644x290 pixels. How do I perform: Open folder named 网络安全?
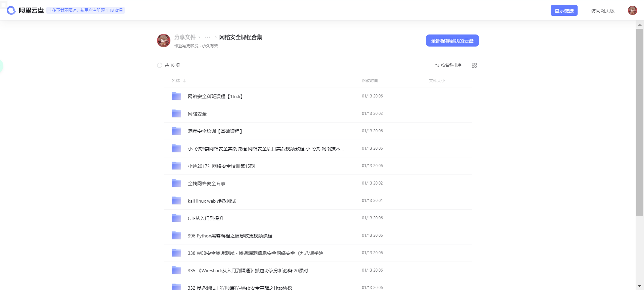click(x=197, y=114)
